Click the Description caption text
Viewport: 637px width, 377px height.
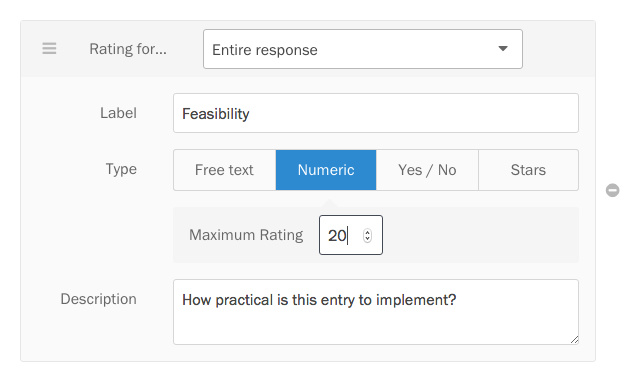point(98,299)
